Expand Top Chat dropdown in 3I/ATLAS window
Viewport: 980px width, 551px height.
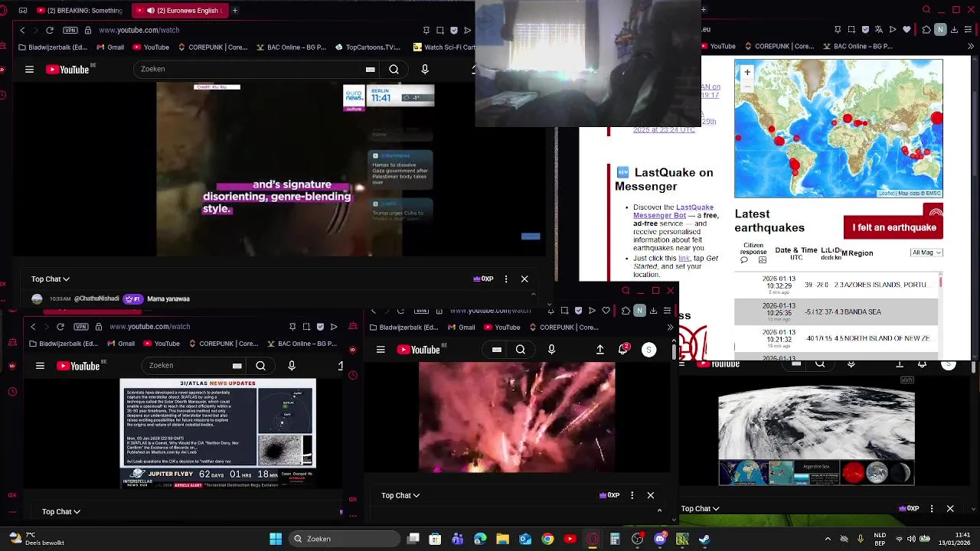61,511
